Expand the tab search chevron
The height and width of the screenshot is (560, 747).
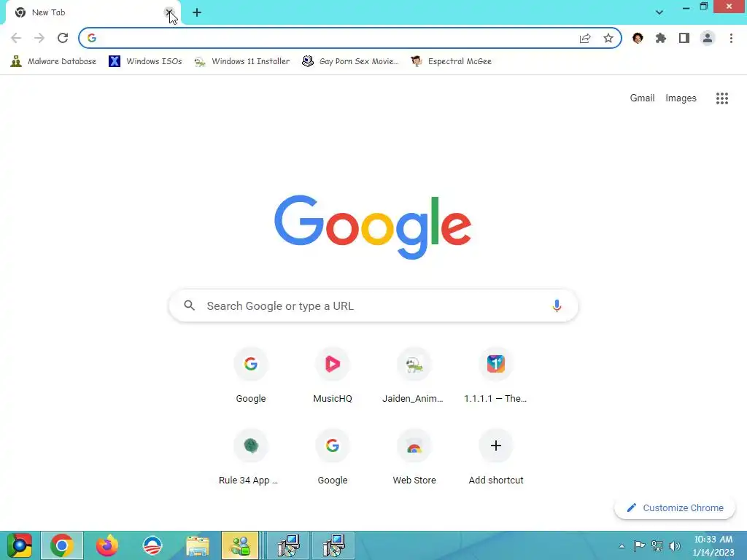pos(659,12)
